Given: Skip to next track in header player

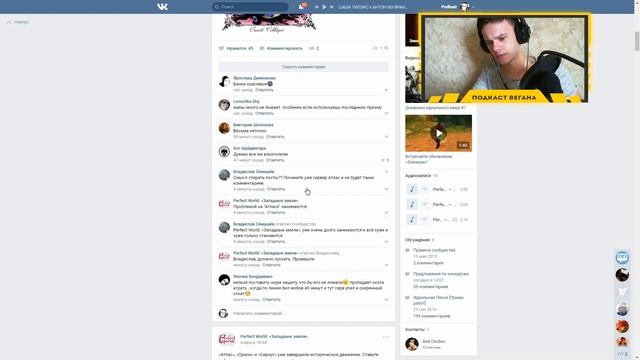Looking at the screenshot, I should pyautogui.click(x=331, y=7).
